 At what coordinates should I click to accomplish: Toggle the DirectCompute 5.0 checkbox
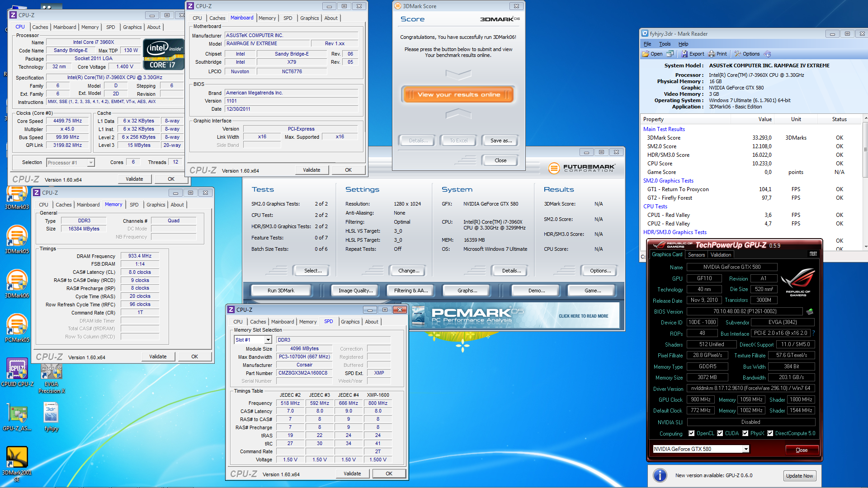[x=770, y=433]
